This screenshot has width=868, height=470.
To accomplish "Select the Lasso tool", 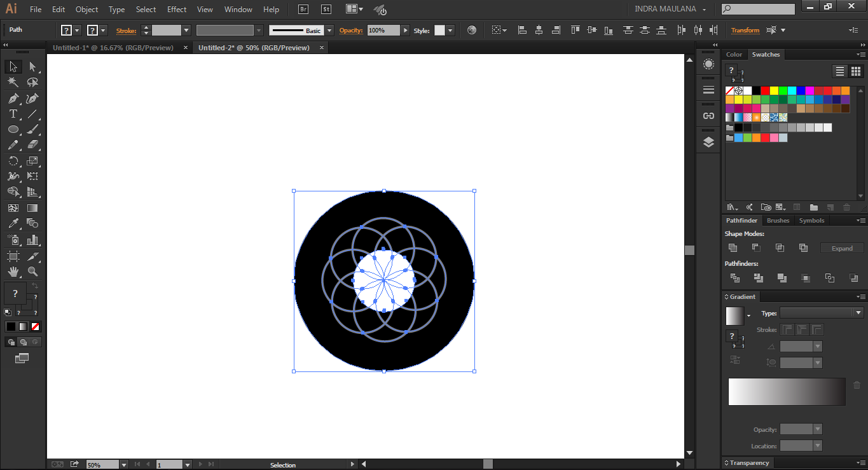I will (x=32, y=82).
